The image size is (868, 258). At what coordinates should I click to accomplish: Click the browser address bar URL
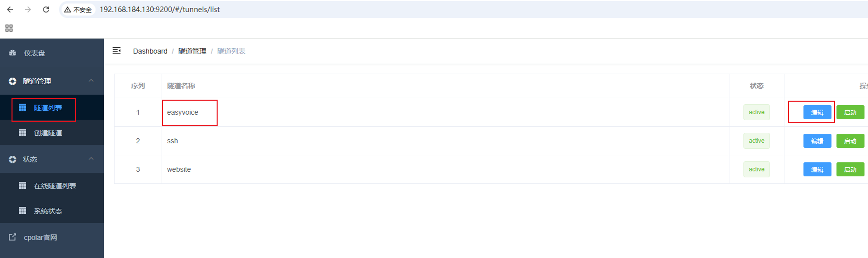160,10
